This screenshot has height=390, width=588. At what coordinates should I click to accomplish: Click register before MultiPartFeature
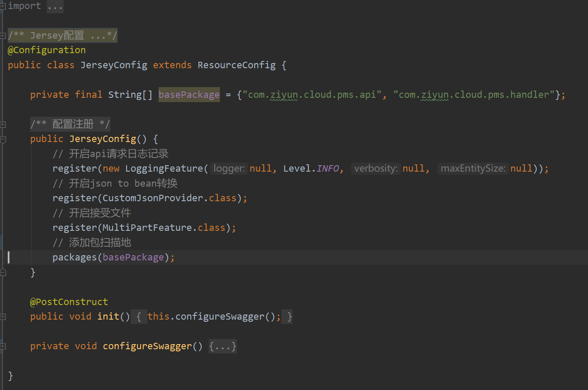coord(75,228)
